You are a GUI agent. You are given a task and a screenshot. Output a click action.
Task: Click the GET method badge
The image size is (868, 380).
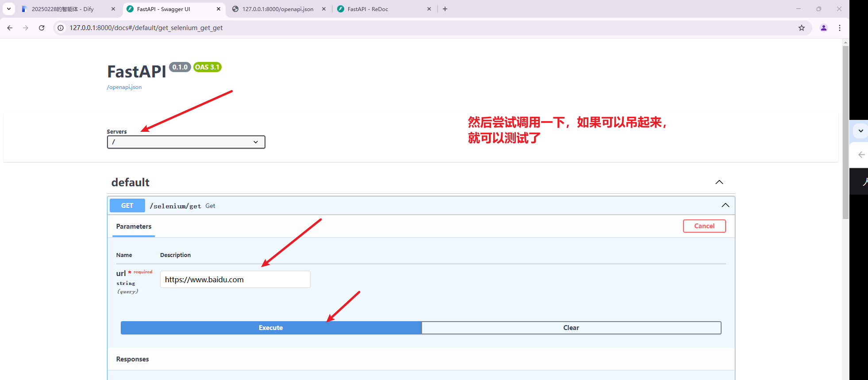click(127, 206)
